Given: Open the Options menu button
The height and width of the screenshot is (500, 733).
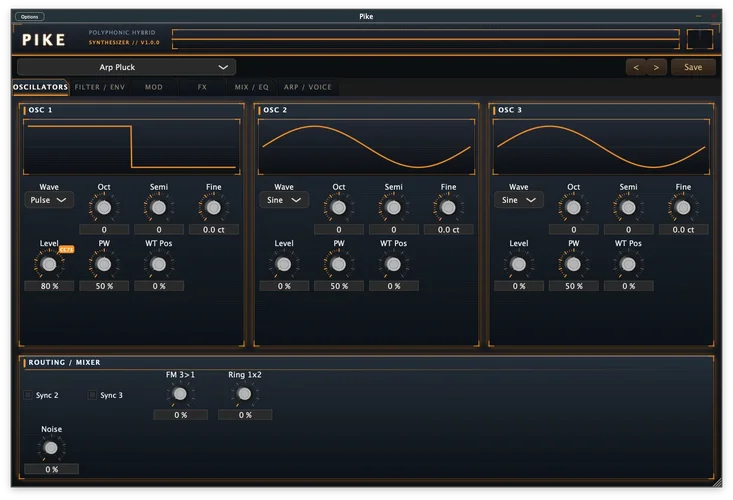Looking at the screenshot, I should tap(29, 17).
